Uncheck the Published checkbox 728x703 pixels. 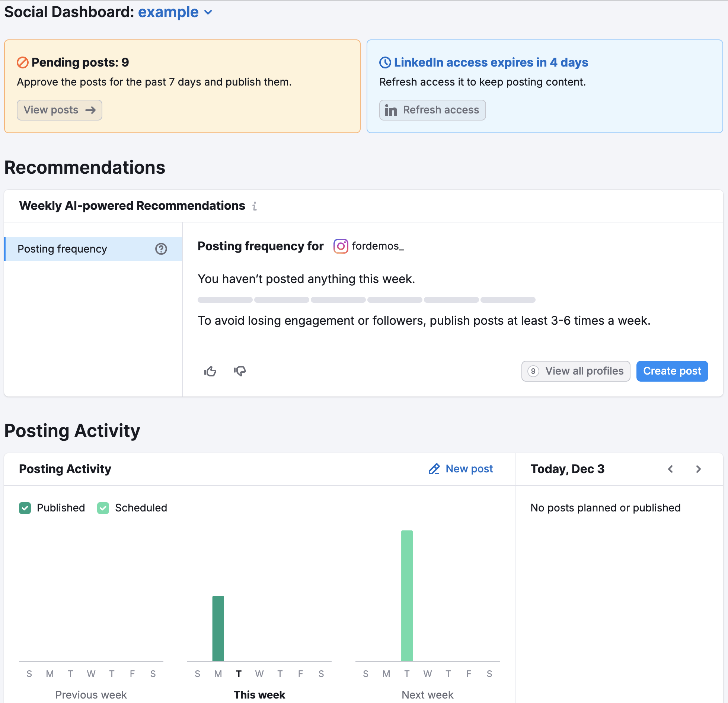[x=25, y=508]
